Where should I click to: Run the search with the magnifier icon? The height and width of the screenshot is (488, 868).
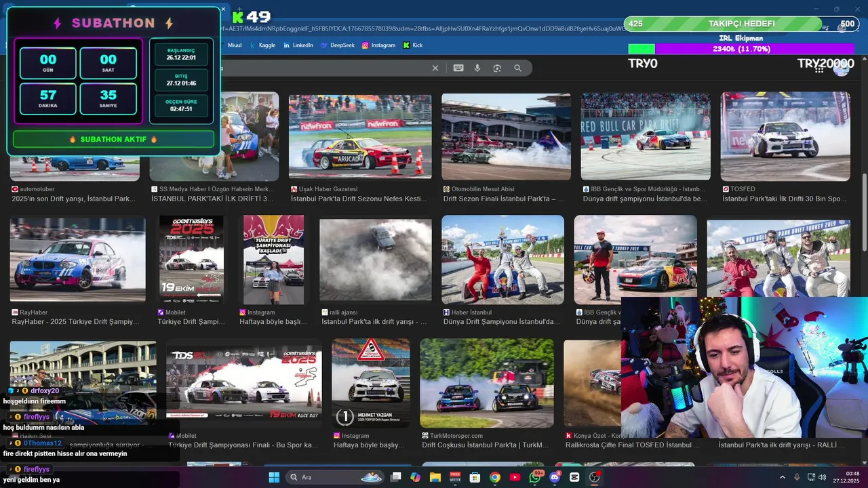[x=518, y=68]
